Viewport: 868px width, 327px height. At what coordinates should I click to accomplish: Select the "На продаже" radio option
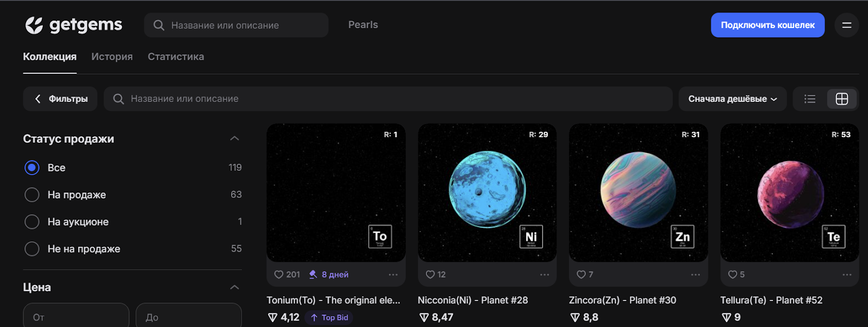(32, 195)
